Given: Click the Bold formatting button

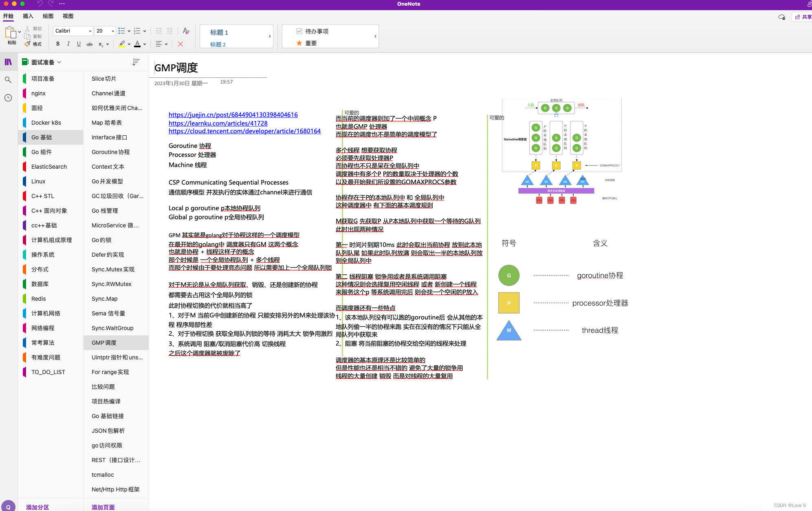Looking at the screenshot, I should coord(58,44).
